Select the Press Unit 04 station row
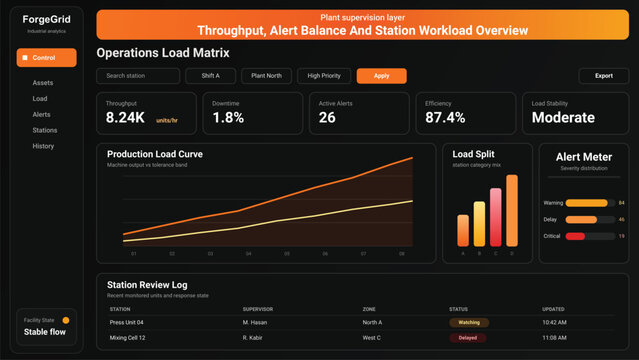Viewport: 639px width, 360px height. [362, 322]
